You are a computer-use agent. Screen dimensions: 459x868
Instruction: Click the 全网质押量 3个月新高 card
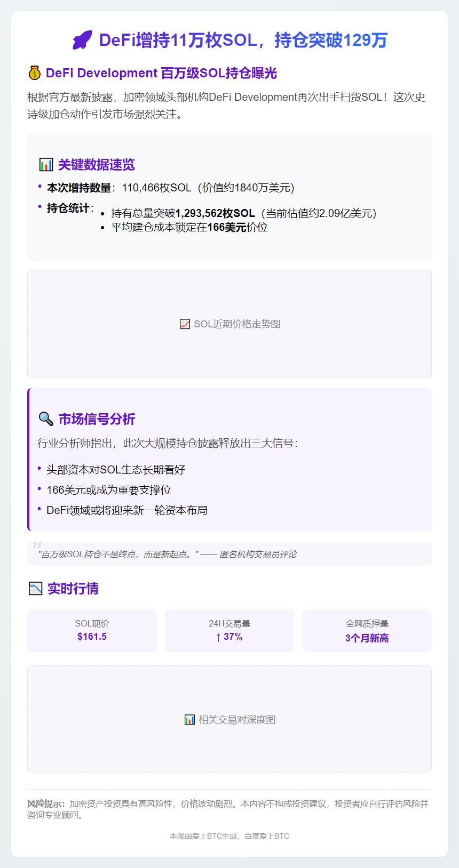[x=367, y=630]
